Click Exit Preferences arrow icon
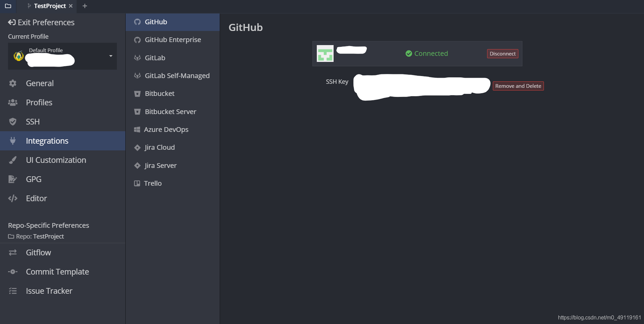The height and width of the screenshot is (324, 644). [12, 23]
